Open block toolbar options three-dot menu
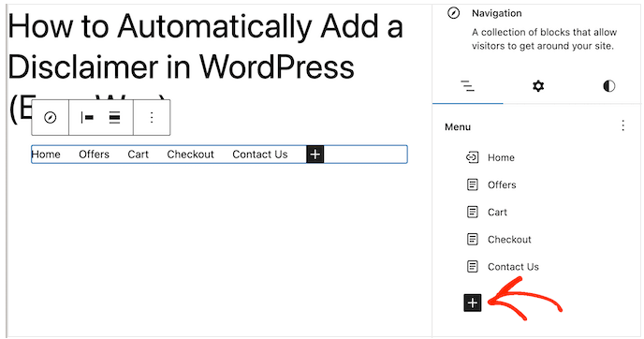This screenshot has height=339, width=644. pyautogui.click(x=152, y=117)
